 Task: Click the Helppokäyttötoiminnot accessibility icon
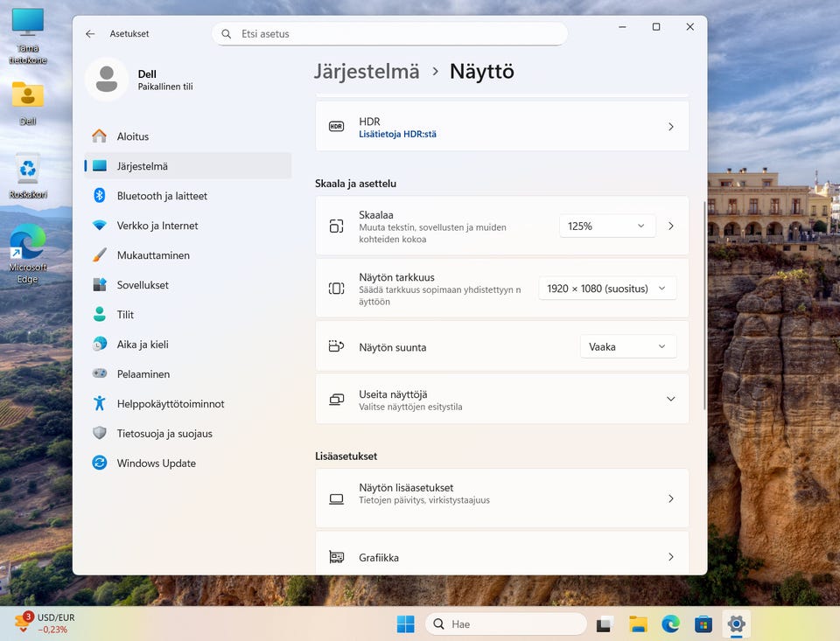pos(100,404)
